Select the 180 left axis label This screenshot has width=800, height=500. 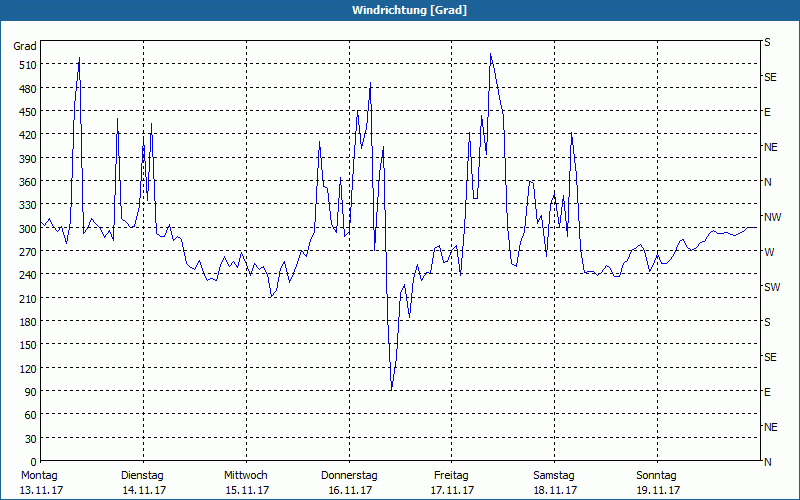pyautogui.click(x=28, y=322)
